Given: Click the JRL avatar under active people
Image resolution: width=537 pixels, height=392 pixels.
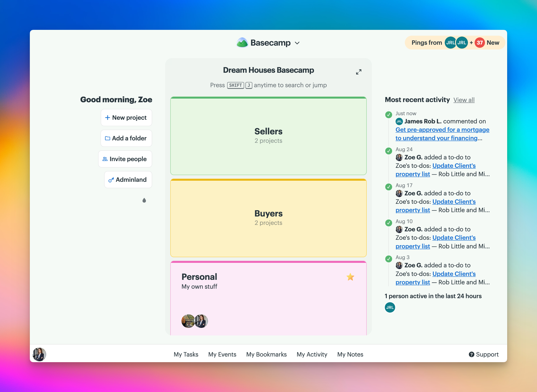Looking at the screenshot, I should coord(390,307).
